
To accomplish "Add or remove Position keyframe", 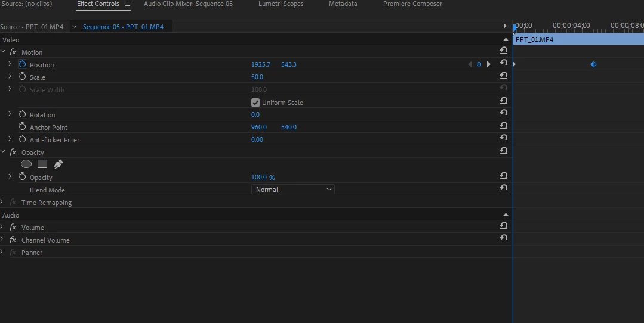I will click(x=479, y=64).
